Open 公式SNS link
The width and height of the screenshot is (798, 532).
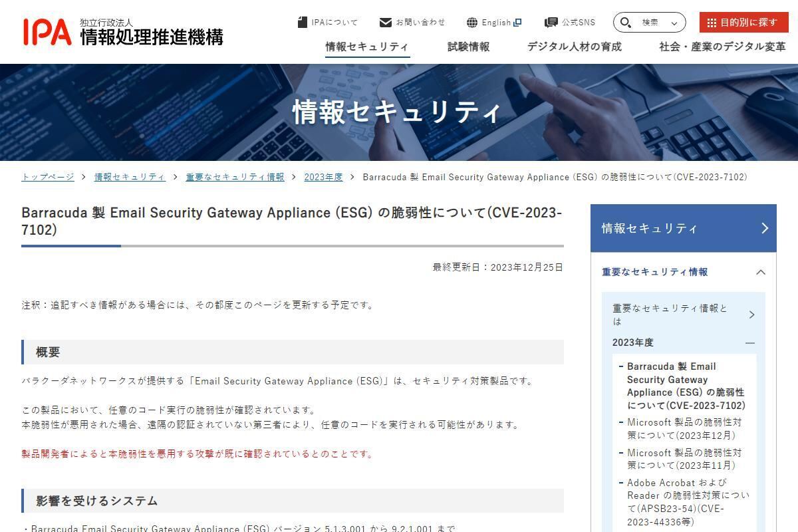point(570,23)
